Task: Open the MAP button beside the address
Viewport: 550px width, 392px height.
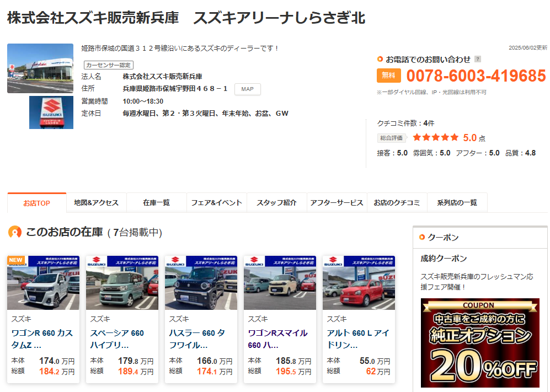Action: [x=247, y=89]
